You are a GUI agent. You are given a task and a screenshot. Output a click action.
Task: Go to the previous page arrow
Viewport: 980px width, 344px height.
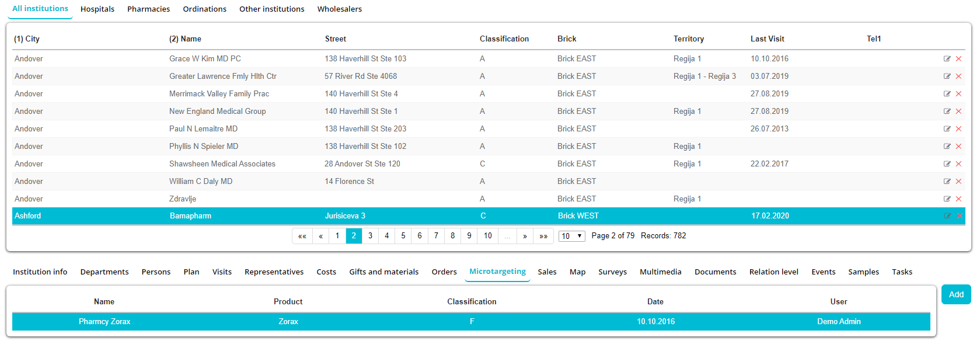[x=320, y=236]
